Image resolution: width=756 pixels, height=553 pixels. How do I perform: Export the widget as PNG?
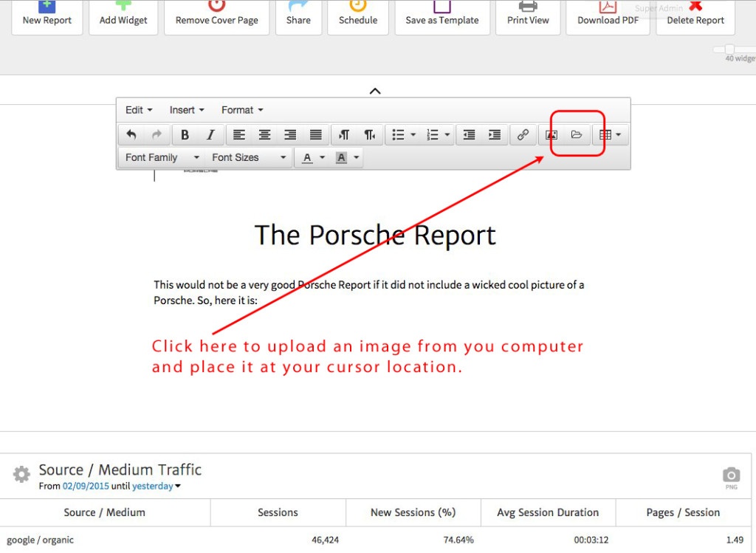[730, 475]
